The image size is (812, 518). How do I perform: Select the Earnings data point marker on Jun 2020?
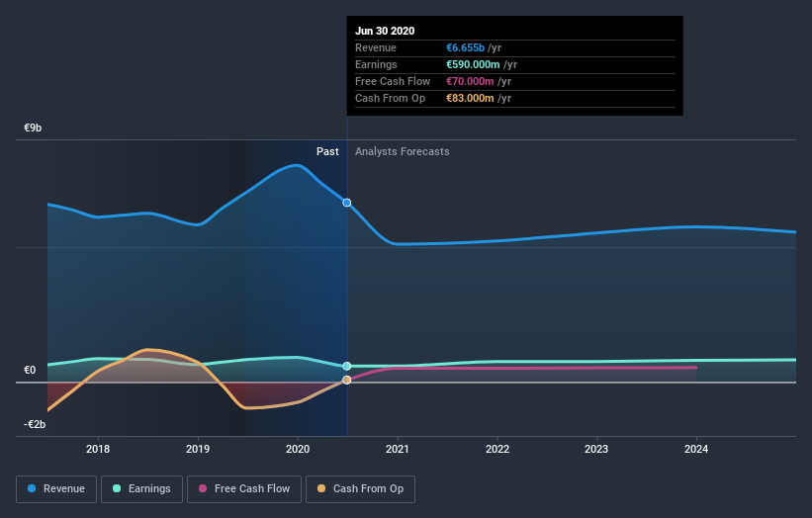pyautogui.click(x=347, y=367)
